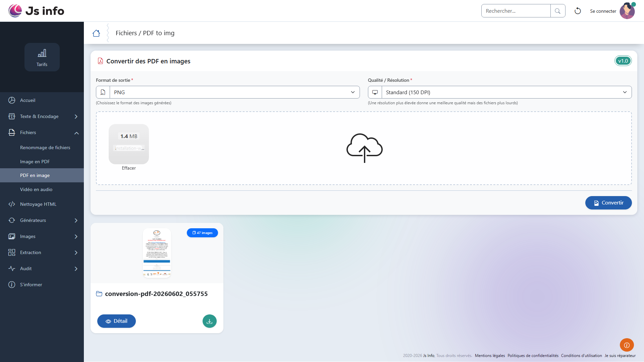Click the v1.0 version badge
Image resolution: width=644 pixels, height=362 pixels.
point(623,61)
